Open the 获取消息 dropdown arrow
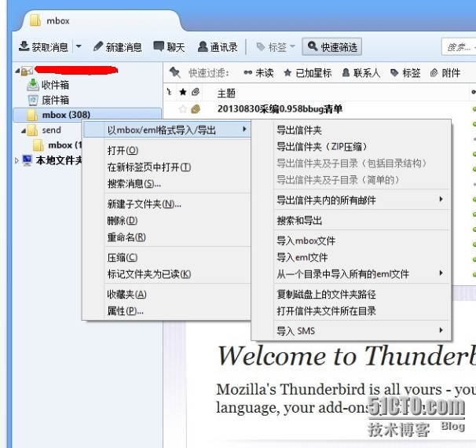Screen dimensions: 476x448 79,46
